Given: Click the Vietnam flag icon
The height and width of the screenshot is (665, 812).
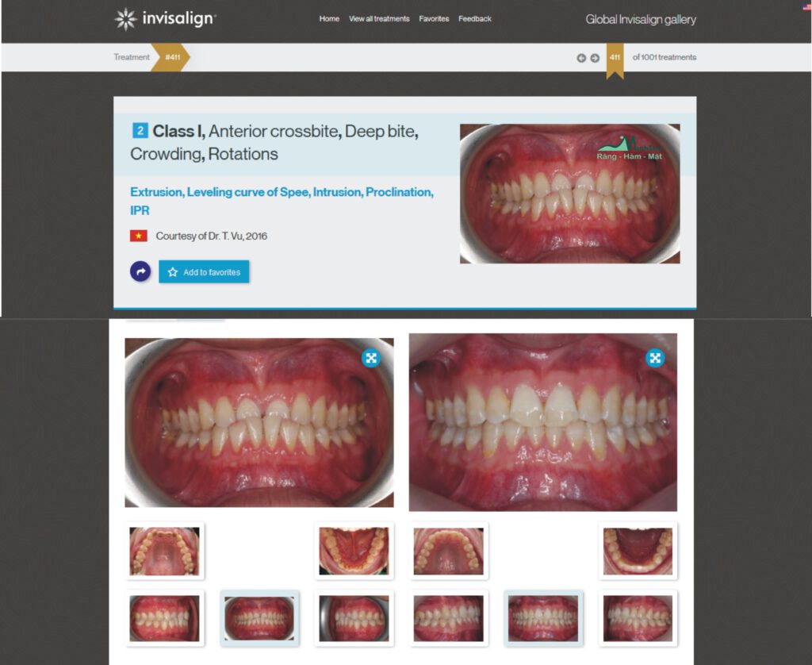Looking at the screenshot, I should pyautogui.click(x=139, y=236).
